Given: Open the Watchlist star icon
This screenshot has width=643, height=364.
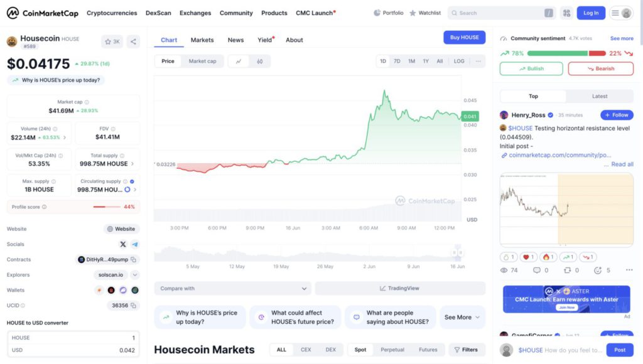Looking at the screenshot, I should click(413, 13).
